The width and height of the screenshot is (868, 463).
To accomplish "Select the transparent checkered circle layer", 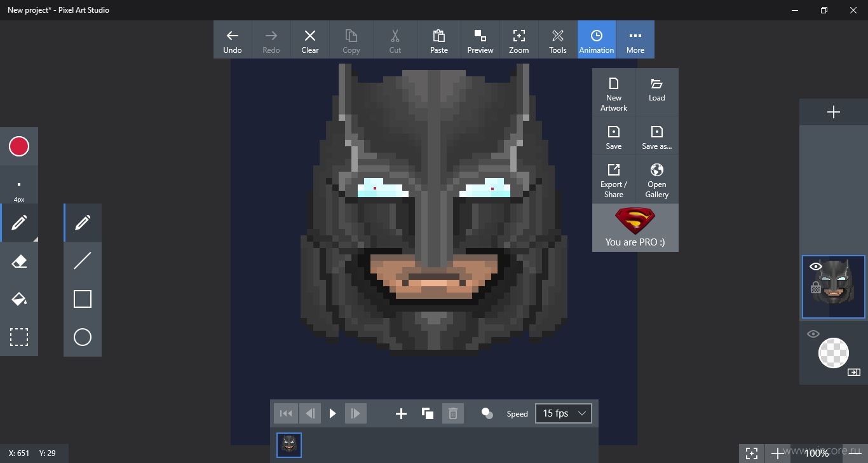I will (x=834, y=352).
